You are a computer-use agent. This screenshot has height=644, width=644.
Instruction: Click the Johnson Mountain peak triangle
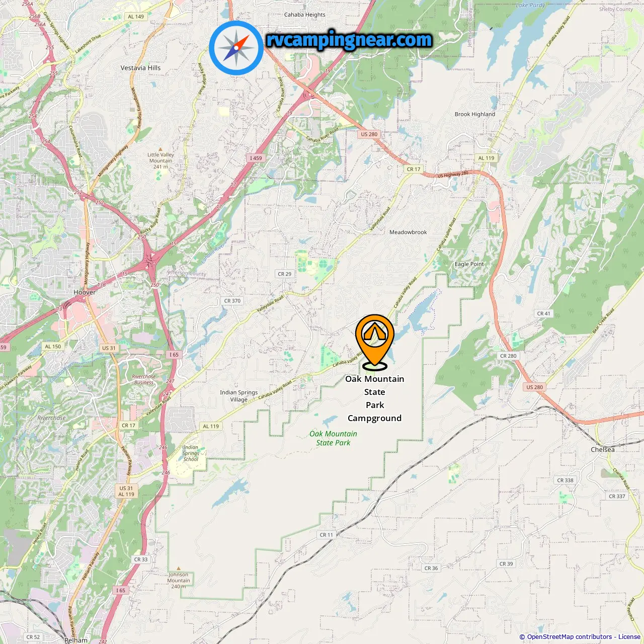178,569
